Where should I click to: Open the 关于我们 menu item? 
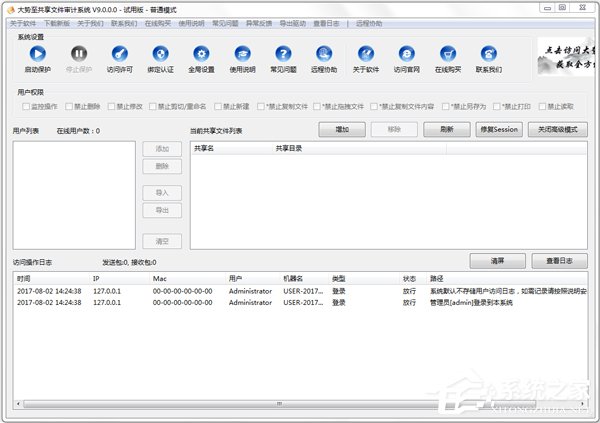click(90, 24)
